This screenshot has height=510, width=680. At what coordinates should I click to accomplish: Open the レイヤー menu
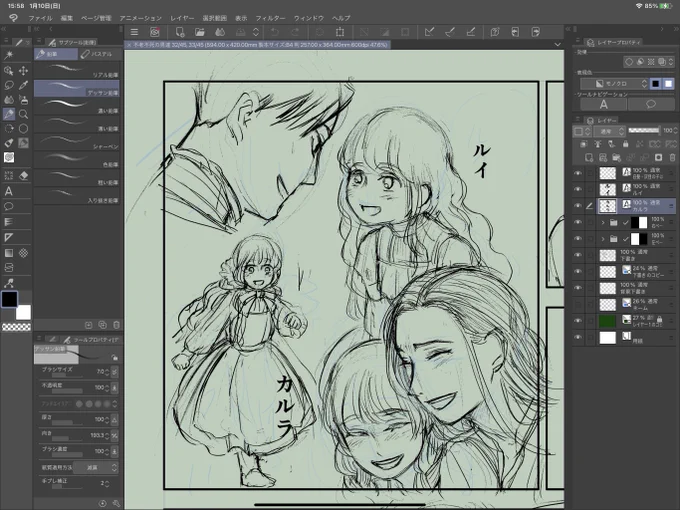click(x=182, y=18)
